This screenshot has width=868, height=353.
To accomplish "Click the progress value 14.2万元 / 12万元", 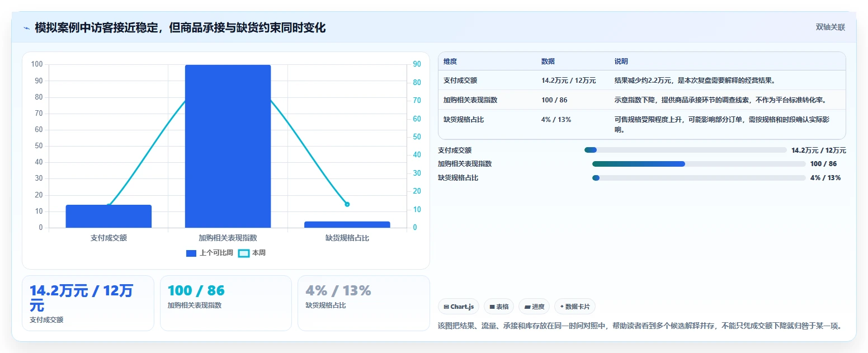I will (819, 150).
